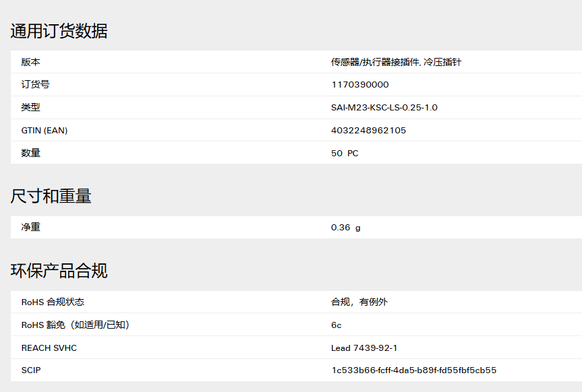This screenshot has width=582, height=392.
Task: Click the 尺寸和重量 section heading
Action: pyautogui.click(x=51, y=196)
